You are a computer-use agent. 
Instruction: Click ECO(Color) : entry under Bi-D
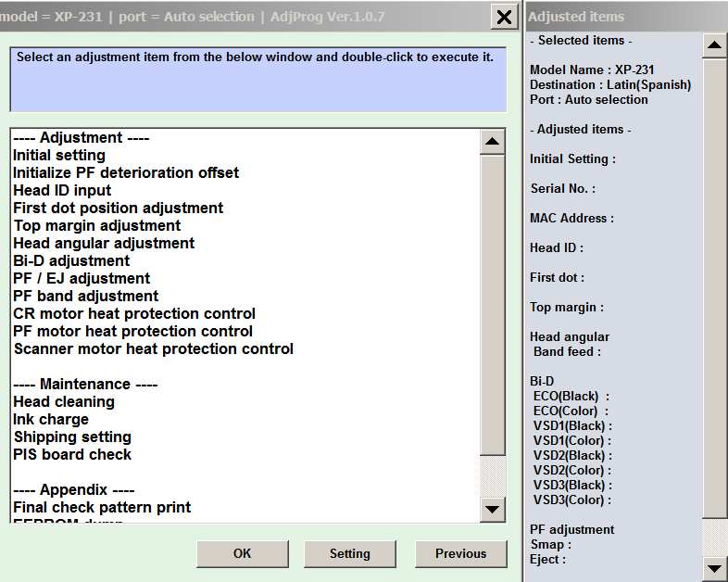571,411
